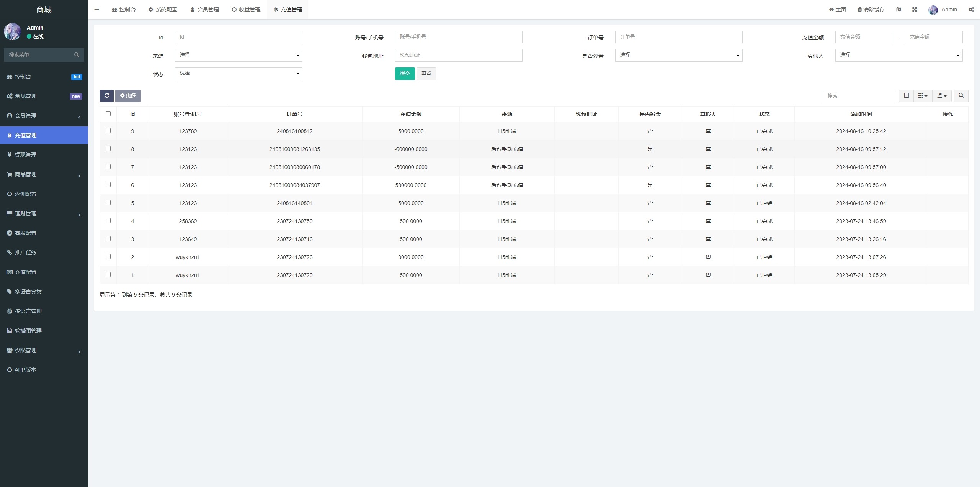The image size is (980, 487).
Task: Open the 状态 filter dropdown
Action: (x=238, y=74)
